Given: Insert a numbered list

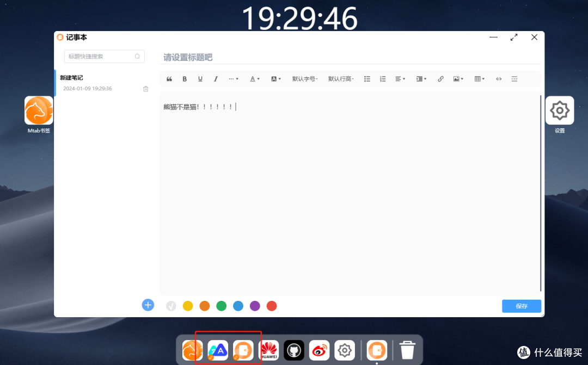Looking at the screenshot, I should 383,79.
